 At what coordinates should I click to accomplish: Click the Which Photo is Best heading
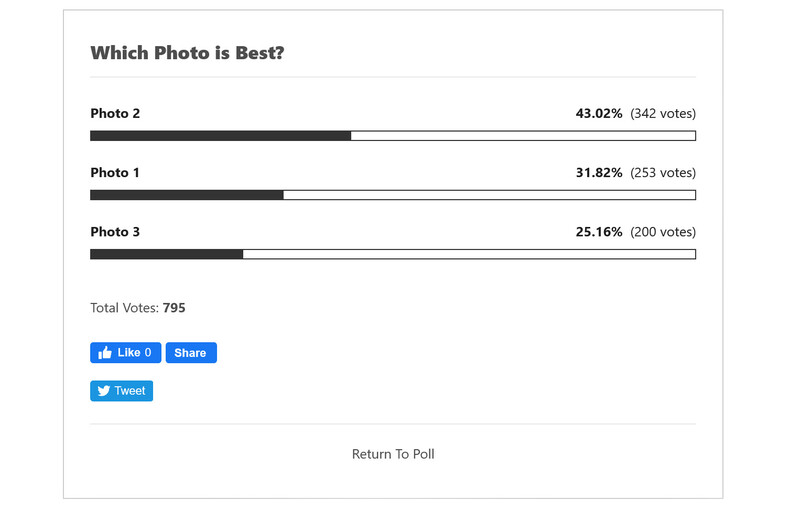187,53
